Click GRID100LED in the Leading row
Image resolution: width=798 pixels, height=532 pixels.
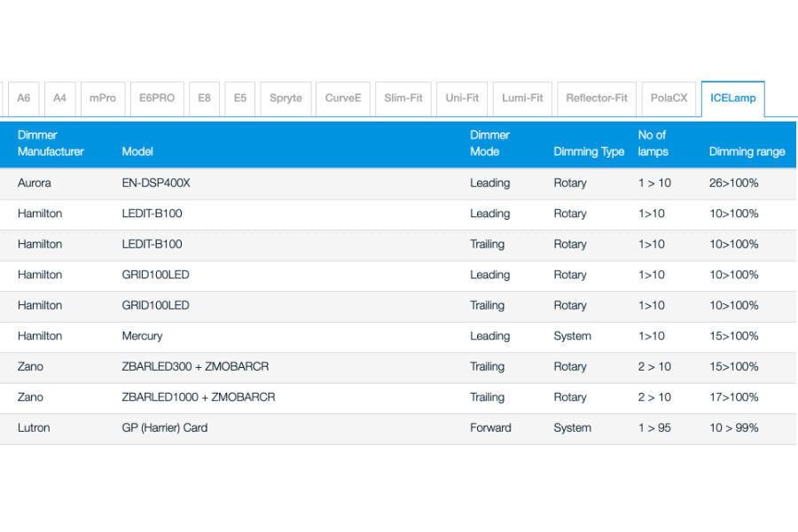tap(155, 274)
